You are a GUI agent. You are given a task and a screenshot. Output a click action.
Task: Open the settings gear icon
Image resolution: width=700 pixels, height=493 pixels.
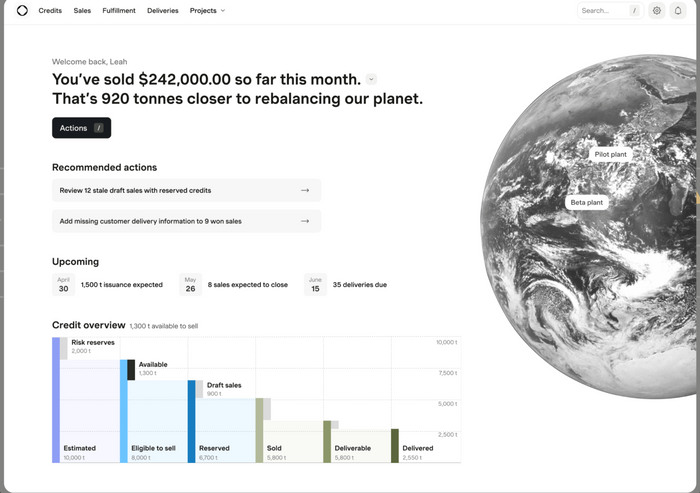pos(656,11)
